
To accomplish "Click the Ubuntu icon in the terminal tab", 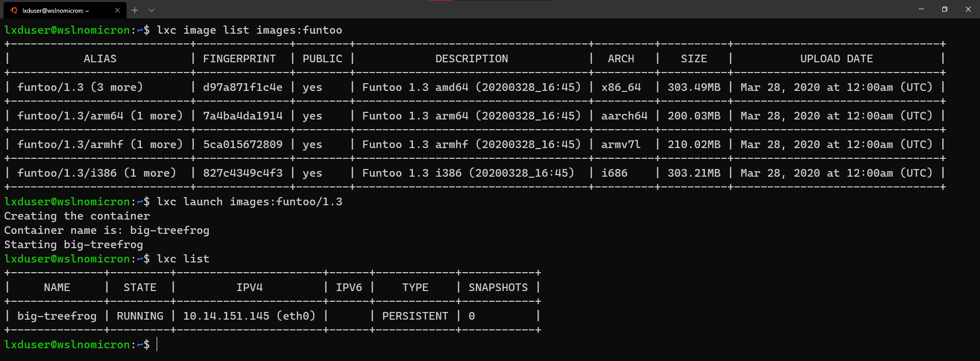I will 14,10.
